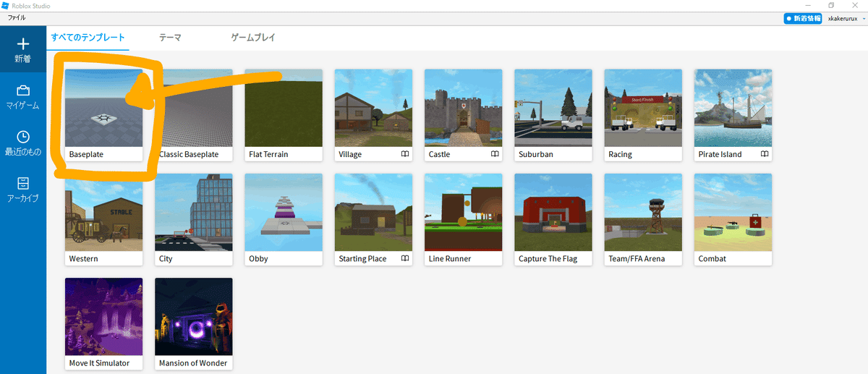Click the Capture The Flag label
Viewport: 868px width, 374px height.
tap(548, 259)
